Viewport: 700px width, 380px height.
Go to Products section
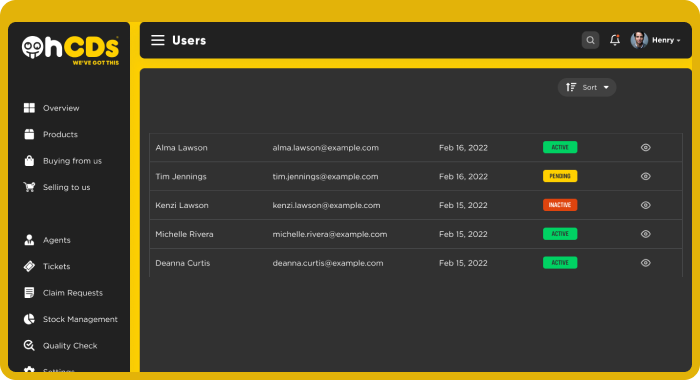(x=60, y=134)
